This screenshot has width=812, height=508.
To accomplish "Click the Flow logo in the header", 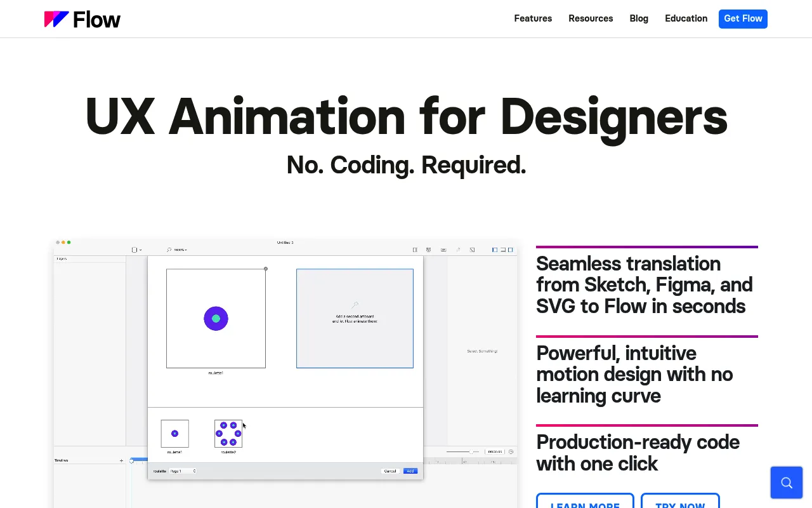I will pos(82,19).
